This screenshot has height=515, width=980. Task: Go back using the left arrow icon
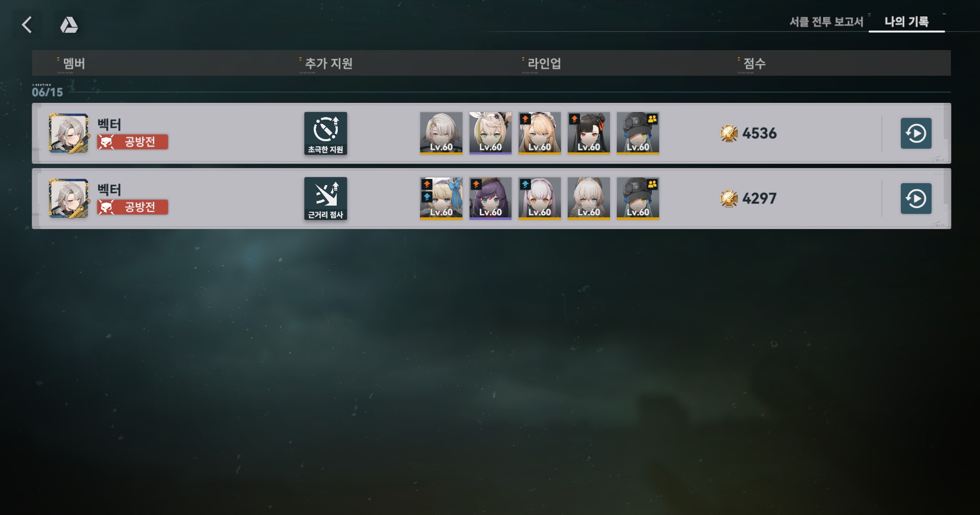(x=27, y=25)
